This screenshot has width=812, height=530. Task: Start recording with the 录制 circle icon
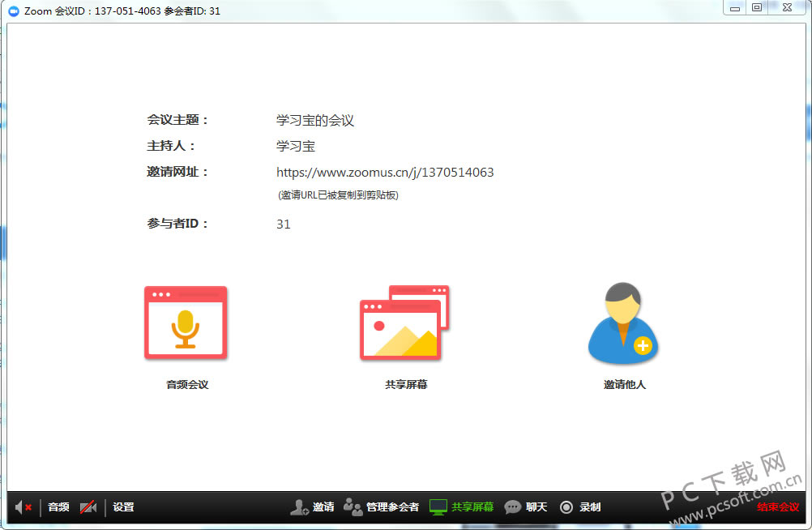566,507
